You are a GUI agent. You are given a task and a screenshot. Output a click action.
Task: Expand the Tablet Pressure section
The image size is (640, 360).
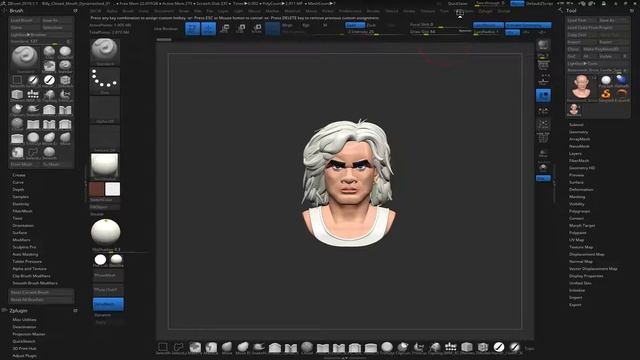[27, 261]
